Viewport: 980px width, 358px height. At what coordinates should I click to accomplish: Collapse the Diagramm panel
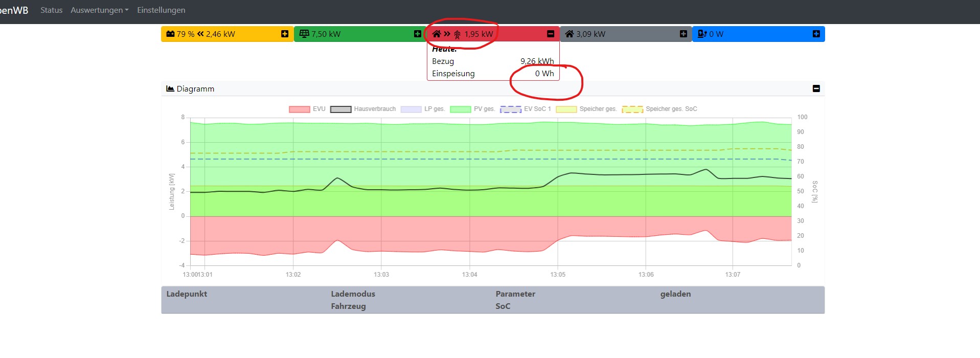pyautogui.click(x=816, y=88)
